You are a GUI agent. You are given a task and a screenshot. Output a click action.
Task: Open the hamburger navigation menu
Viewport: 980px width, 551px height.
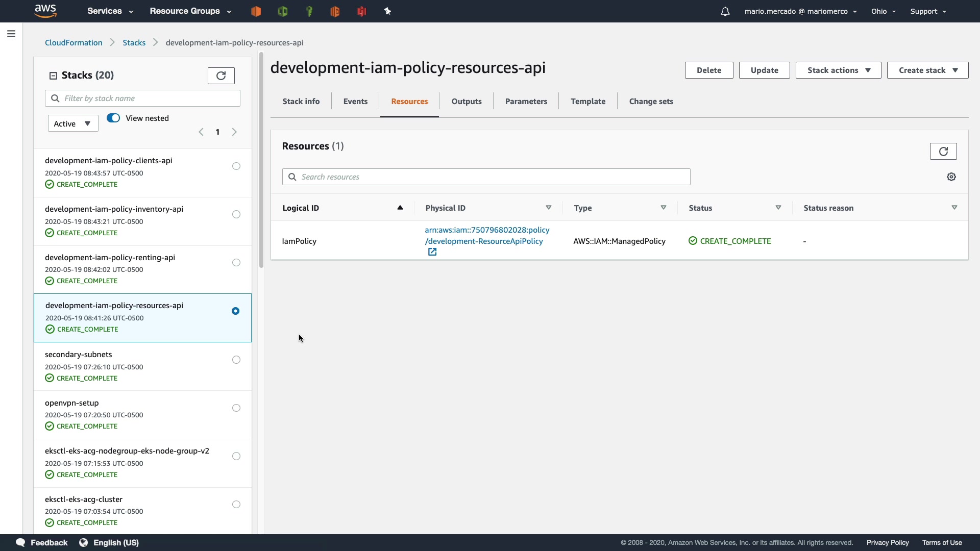click(x=11, y=34)
